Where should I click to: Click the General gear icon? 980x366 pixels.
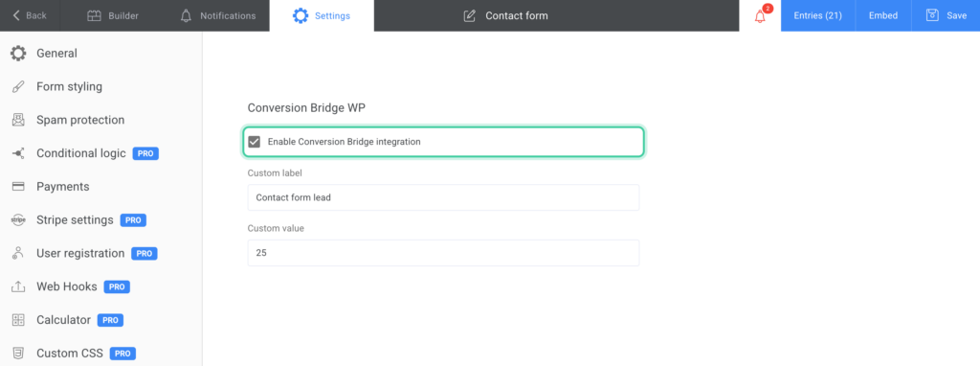pyautogui.click(x=18, y=54)
